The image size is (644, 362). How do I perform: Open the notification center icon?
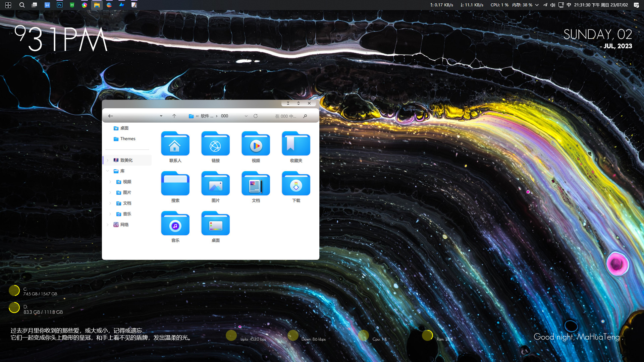point(636,5)
